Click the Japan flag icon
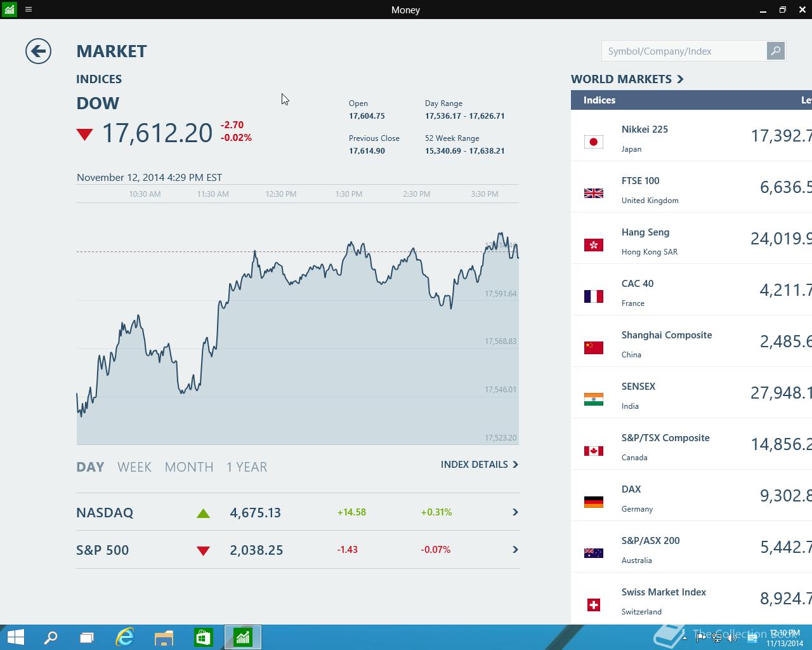812x650 pixels. (x=593, y=142)
